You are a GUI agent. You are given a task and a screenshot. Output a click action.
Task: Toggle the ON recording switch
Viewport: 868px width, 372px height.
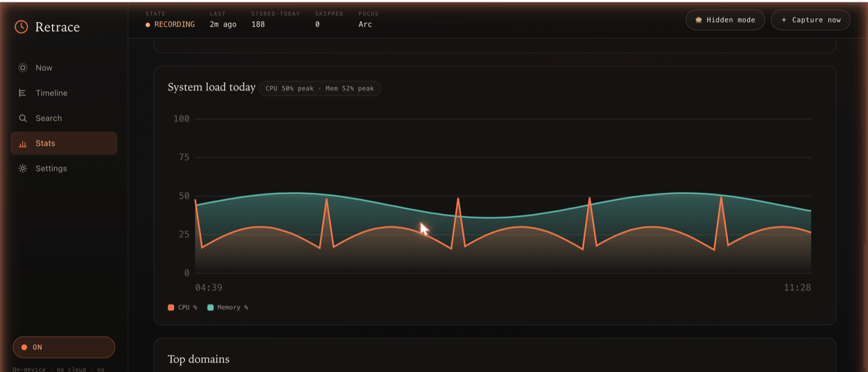64,347
